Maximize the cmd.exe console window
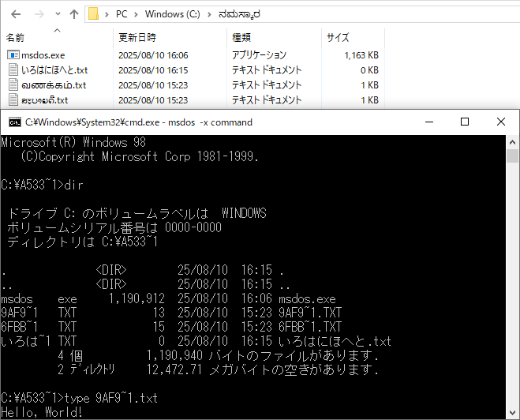Image resolution: width=520 pixels, height=420 pixels. [x=465, y=122]
